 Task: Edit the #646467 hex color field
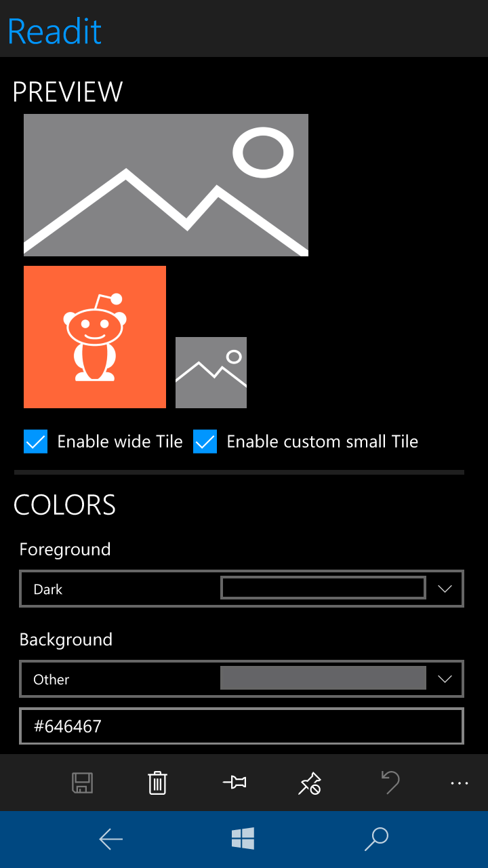[242, 726]
